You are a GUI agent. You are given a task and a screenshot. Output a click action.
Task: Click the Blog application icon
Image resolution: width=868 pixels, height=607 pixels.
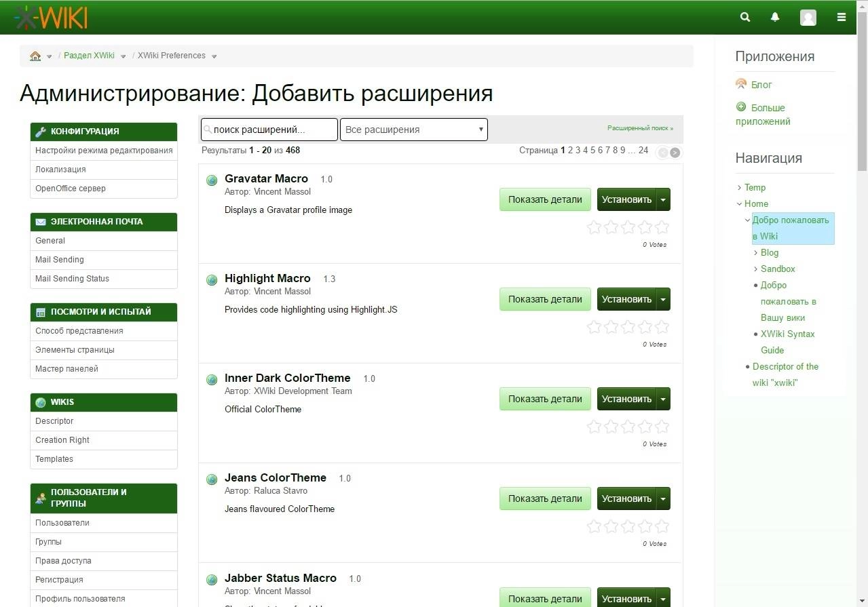[x=741, y=84]
